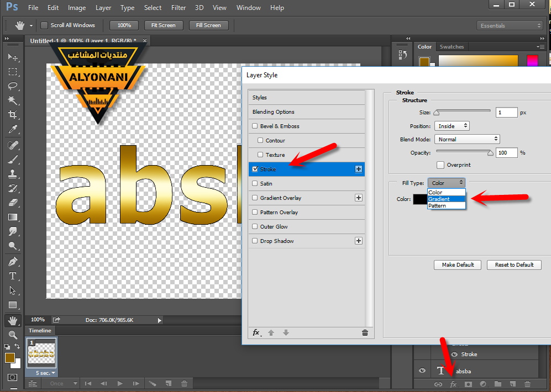Screen dimensions: 551x392
Task: Delete effect using trash icon in Layer Style
Action: [x=365, y=332]
